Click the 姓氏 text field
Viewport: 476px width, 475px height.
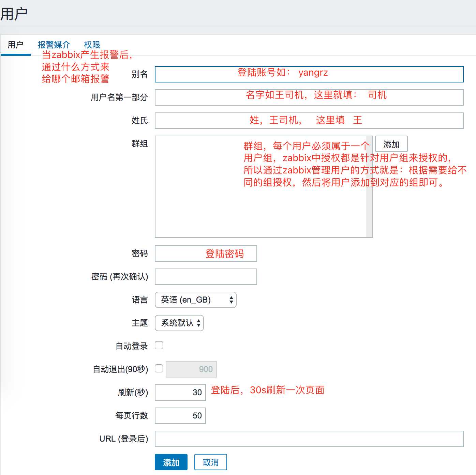point(309,121)
